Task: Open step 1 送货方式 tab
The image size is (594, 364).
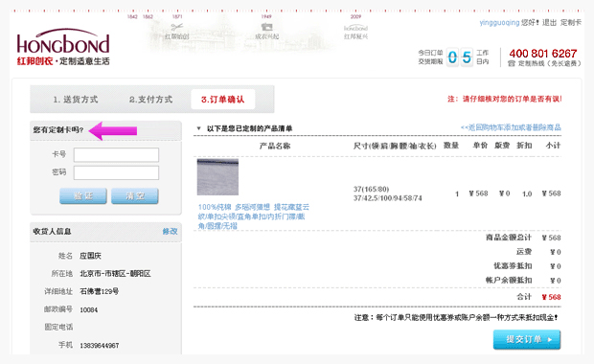Action: (76, 100)
